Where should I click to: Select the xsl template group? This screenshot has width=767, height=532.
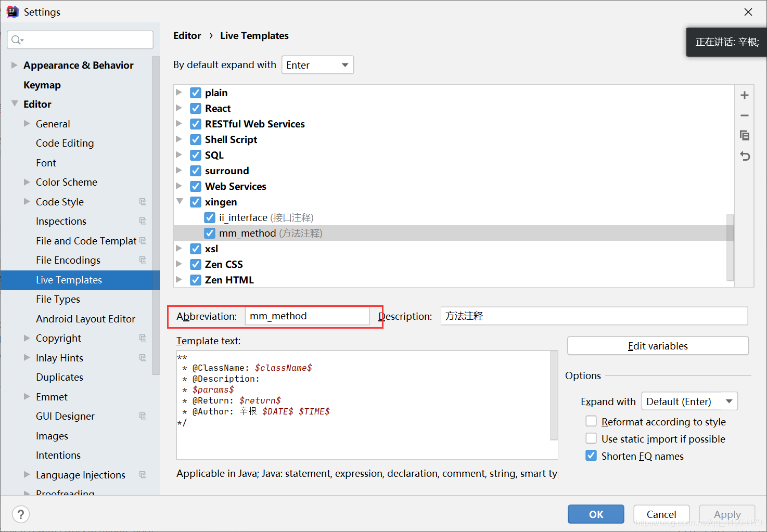[x=211, y=249]
